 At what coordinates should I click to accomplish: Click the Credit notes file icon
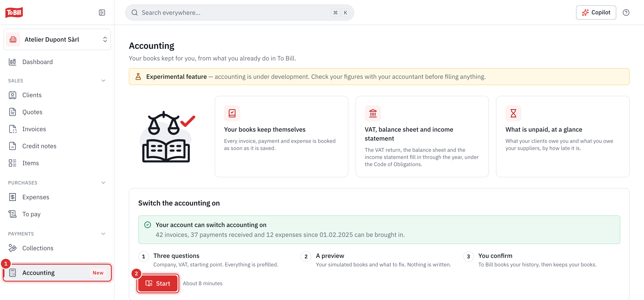(x=12, y=146)
